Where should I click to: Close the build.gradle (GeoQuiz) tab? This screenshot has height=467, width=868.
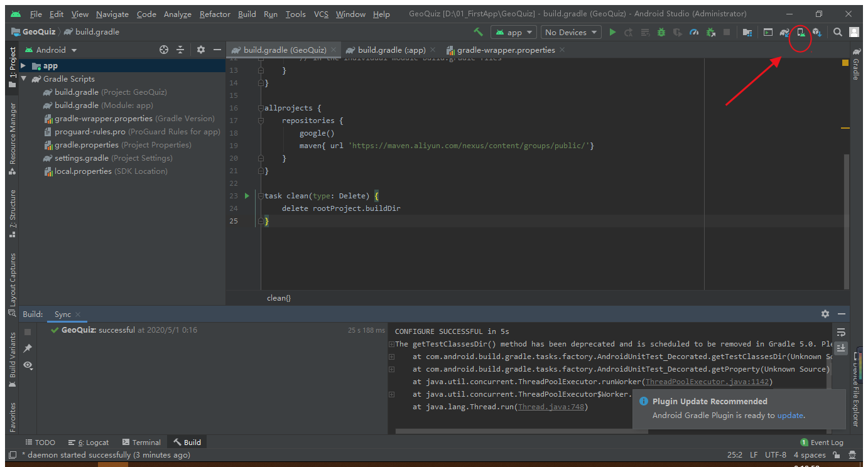point(334,50)
